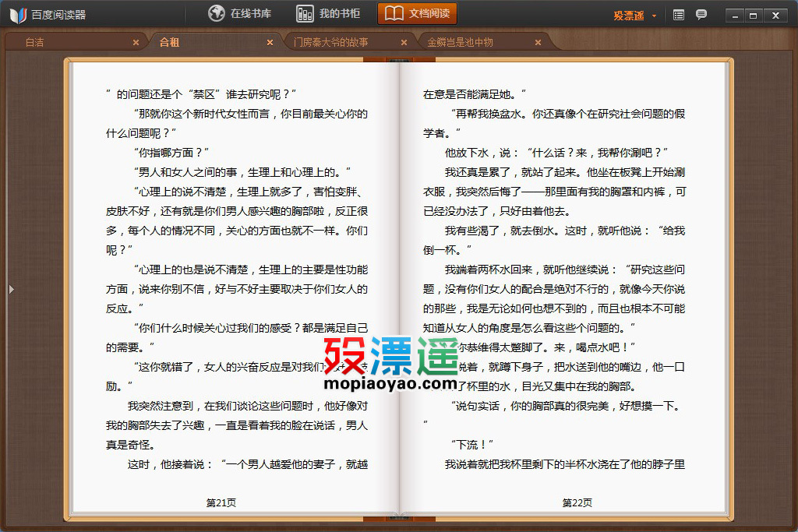This screenshot has height=532, width=798.
Task: Expand the user account dropdown arrow
Action: [x=654, y=16]
